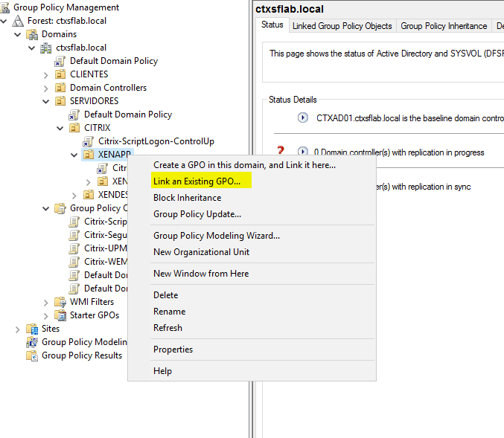Viewport: 504px width, 438px height.
Task: Expand the CLIENTES node
Action: [x=46, y=75]
